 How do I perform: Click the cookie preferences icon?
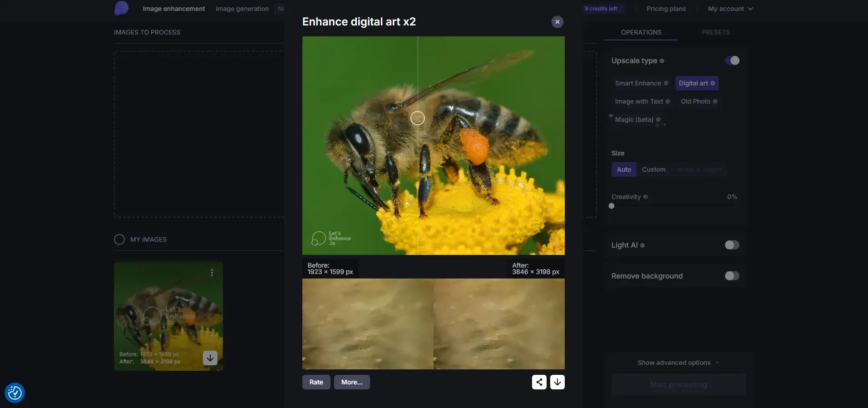click(15, 393)
